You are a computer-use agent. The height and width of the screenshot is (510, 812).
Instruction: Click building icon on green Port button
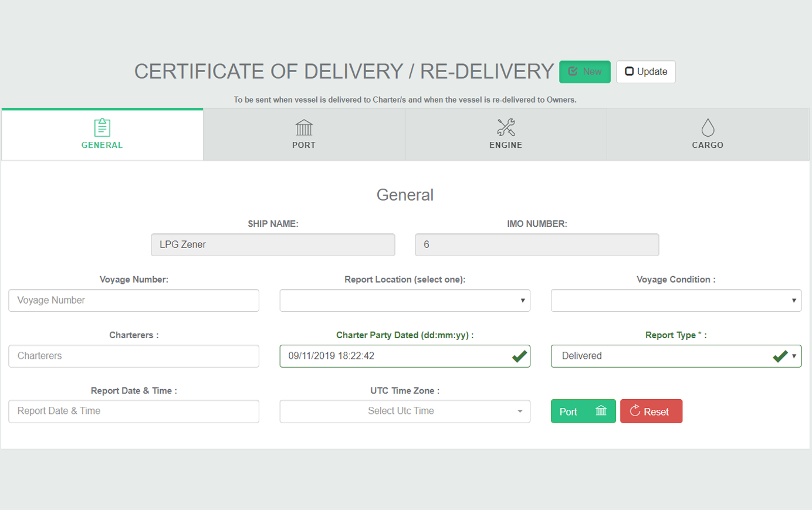[601, 411]
